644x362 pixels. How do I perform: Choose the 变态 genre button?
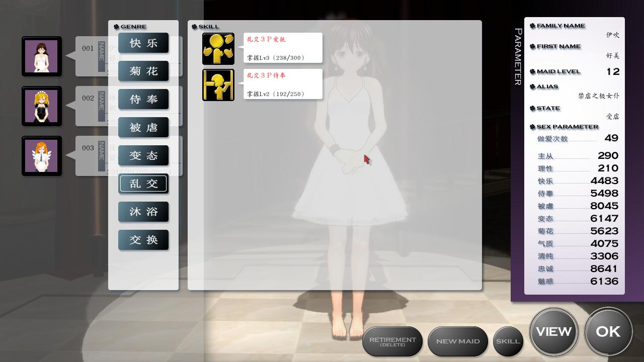pyautogui.click(x=143, y=156)
